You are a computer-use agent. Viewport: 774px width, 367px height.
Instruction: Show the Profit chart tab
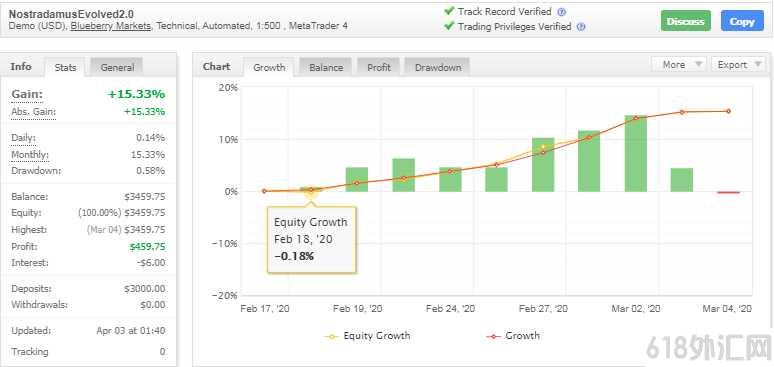point(379,68)
